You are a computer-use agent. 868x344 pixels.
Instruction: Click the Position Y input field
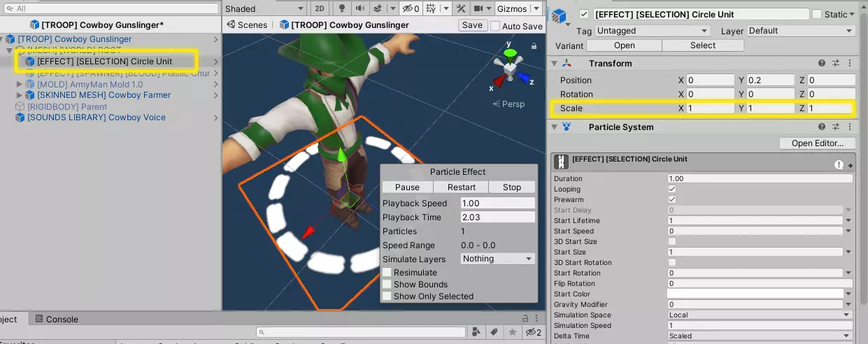tap(769, 80)
